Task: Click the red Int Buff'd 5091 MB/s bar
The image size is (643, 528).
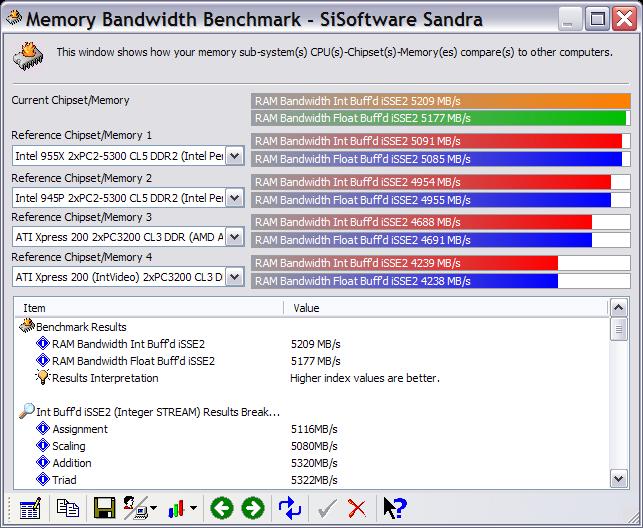Action: point(441,141)
